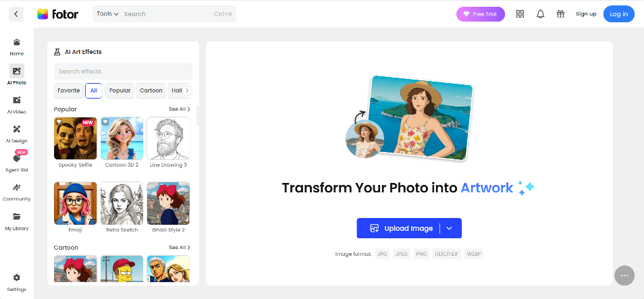This screenshot has height=299, width=644.
Task: Open AI Design in the sidebar
Action: click(16, 130)
